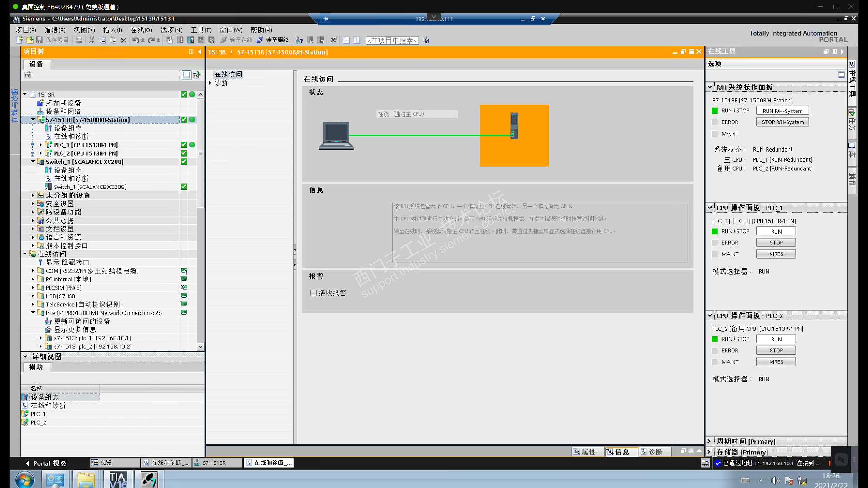The image size is (868, 488).
Task: Open the 工具(T) menu
Action: coord(201,30)
